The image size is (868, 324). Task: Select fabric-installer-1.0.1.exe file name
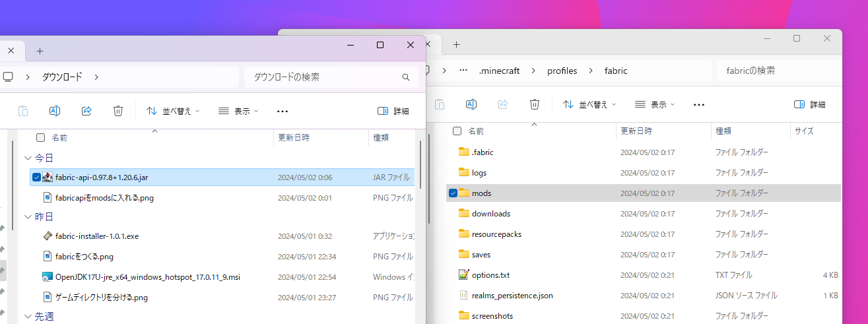[x=97, y=236]
